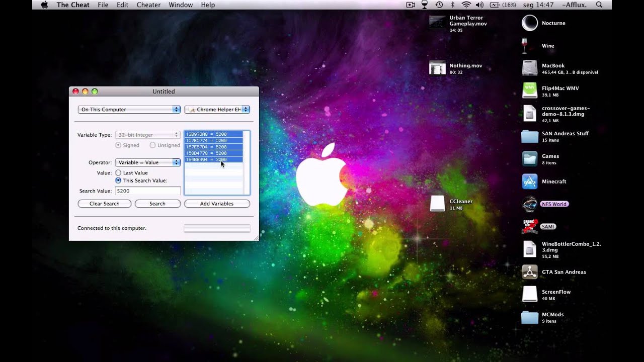
Task: Click the screen recorder camera menu bar icon
Action: 411,5
